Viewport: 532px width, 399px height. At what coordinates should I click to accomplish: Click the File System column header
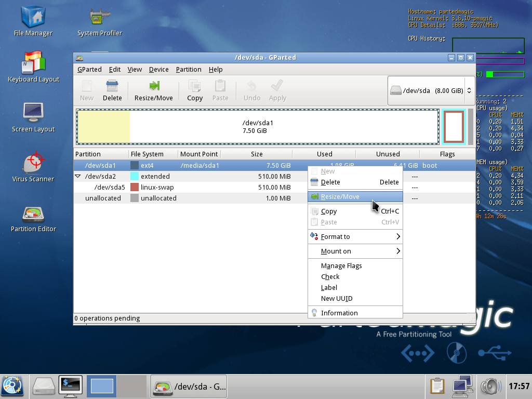[147, 154]
